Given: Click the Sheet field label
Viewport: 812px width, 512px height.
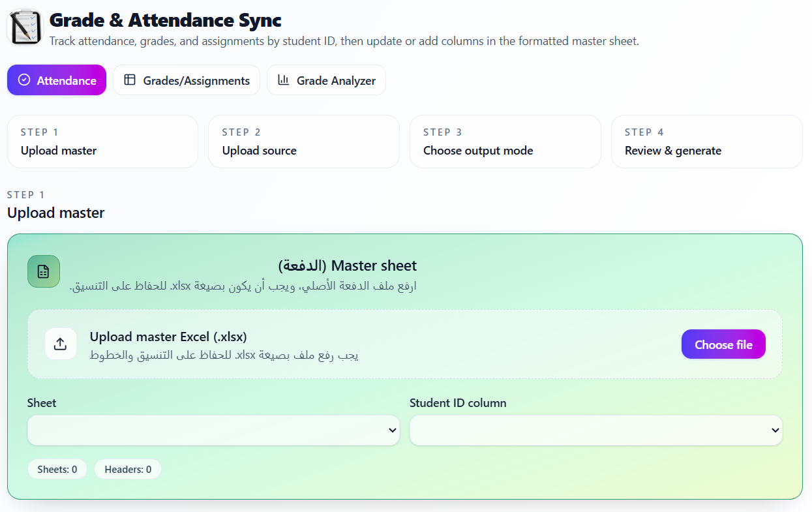Looking at the screenshot, I should [42, 402].
